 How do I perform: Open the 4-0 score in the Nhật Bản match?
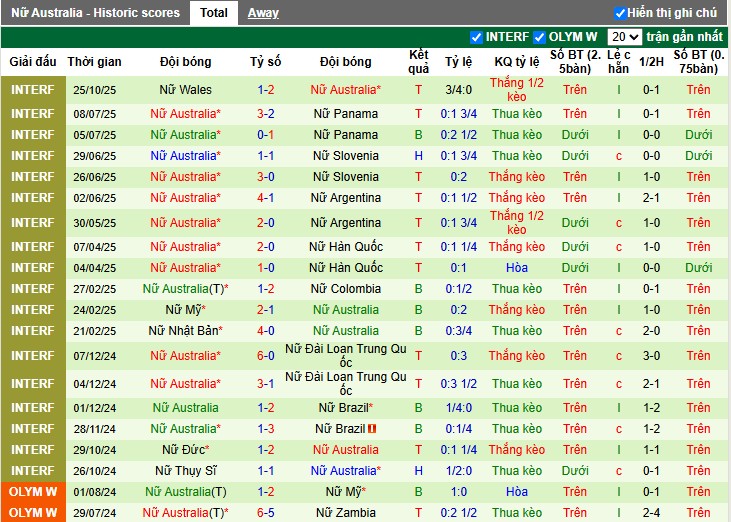coord(265,331)
